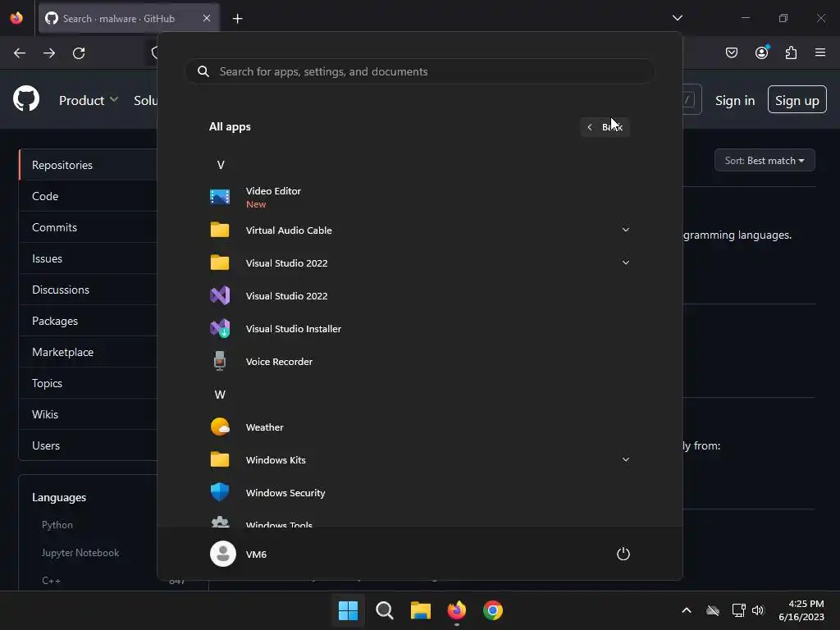The image size is (840, 630).
Task: Filter by Python language
Action: 57,524
